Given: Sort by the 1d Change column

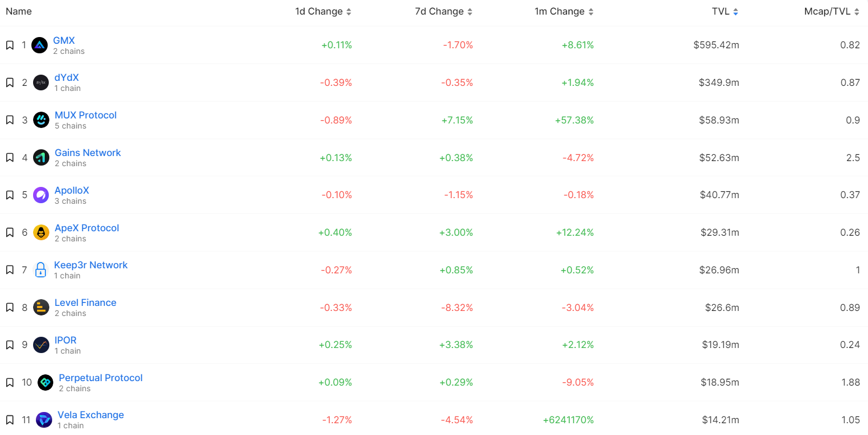Looking at the screenshot, I should (324, 11).
